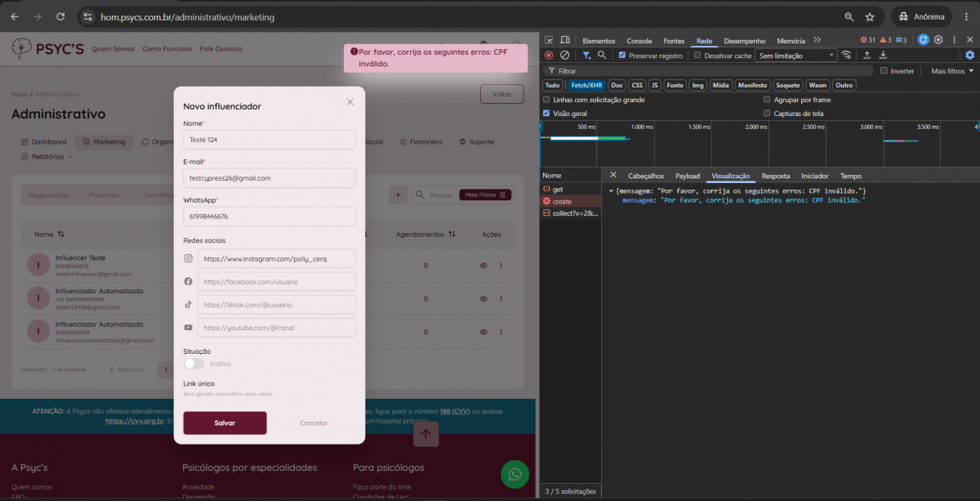Open the Sem limitação throttling dropdown
The image size is (980, 501).
click(x=796, y=56)
